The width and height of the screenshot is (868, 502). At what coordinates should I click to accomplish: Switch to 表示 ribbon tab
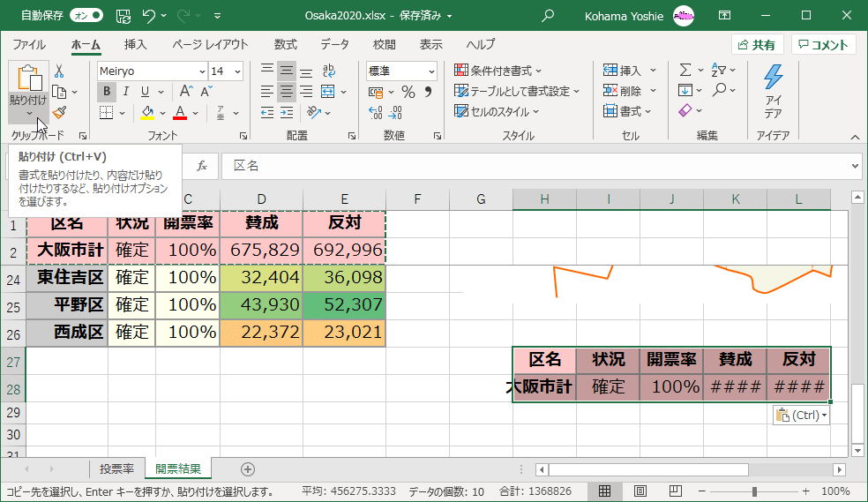click(430, 44)
